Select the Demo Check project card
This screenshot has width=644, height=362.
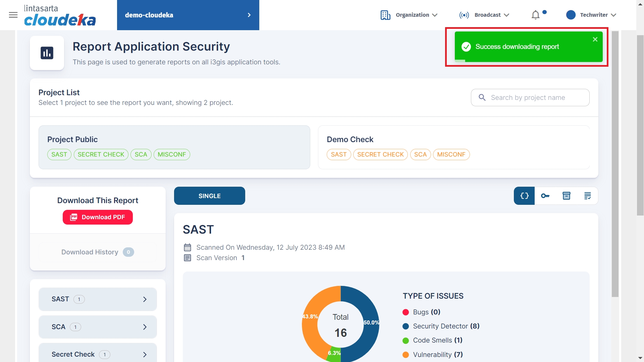pos(453,147)
